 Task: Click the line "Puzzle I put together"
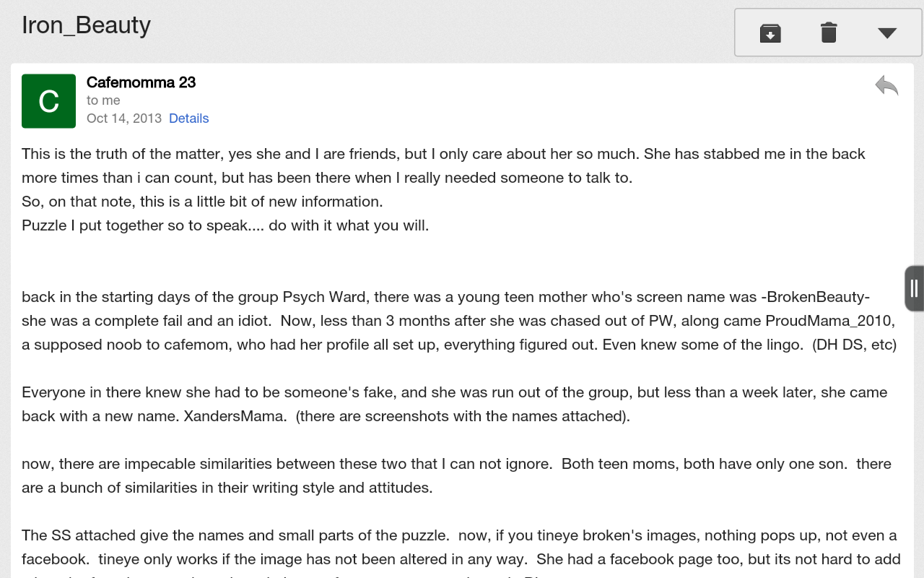pos(225,225)
